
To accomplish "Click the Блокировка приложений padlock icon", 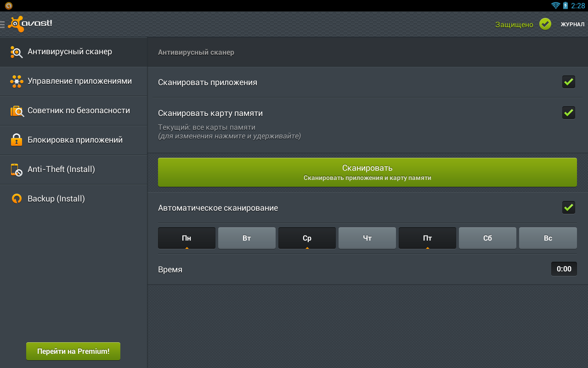I will click(x=17, y=140).
